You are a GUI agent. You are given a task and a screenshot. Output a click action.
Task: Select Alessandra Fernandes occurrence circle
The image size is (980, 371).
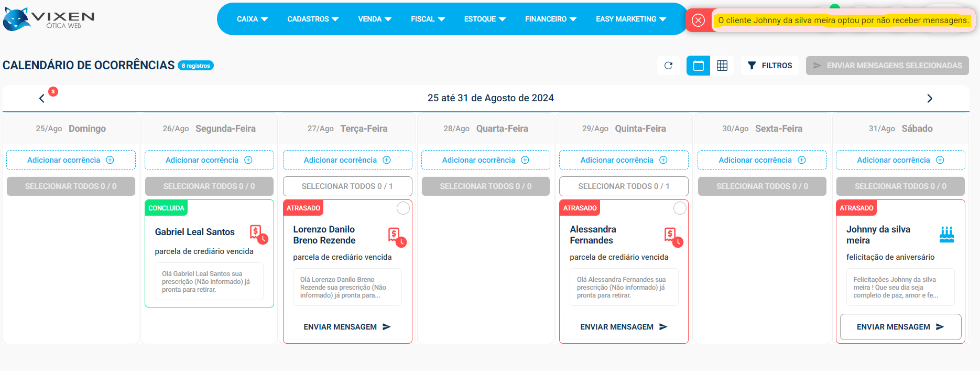680,208
